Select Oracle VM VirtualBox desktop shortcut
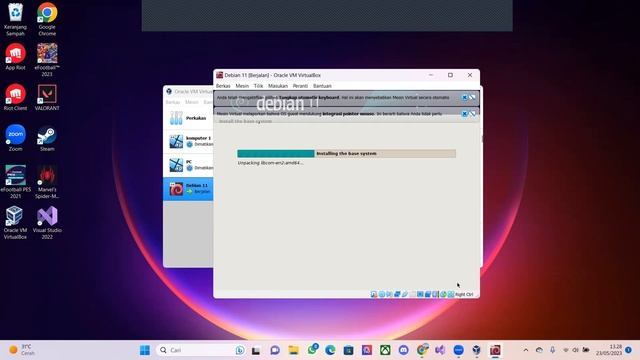The width and height of the screenshot is (640, 360). [x=16, y=222]
